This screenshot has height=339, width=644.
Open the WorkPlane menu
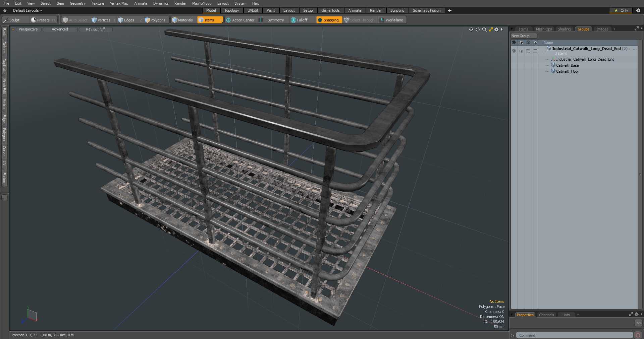(x=391, y=20)
